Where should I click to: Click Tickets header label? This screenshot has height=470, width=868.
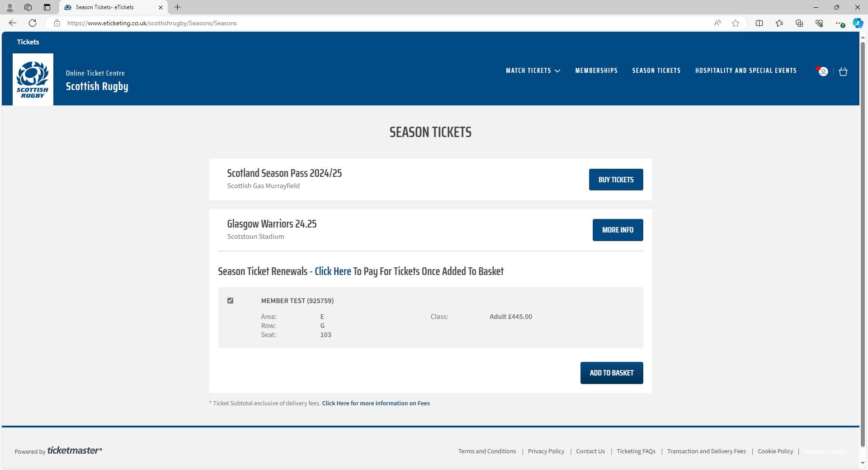coord(28,42)
